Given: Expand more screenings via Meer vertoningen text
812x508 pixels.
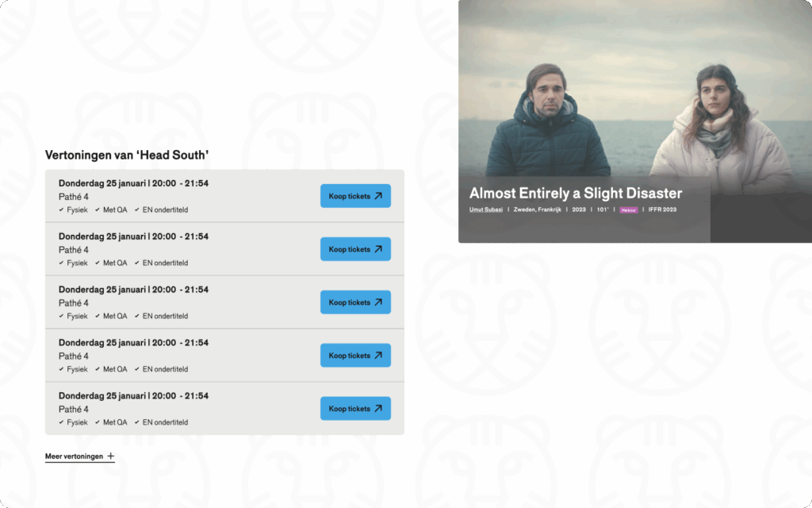Looking at the screenshot, I should coord(74,456).
